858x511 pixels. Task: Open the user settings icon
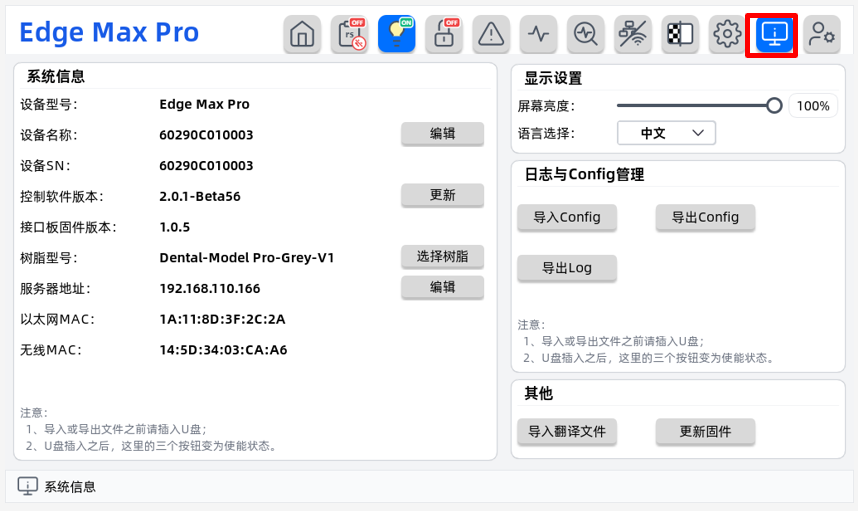(x=822, y=34)
